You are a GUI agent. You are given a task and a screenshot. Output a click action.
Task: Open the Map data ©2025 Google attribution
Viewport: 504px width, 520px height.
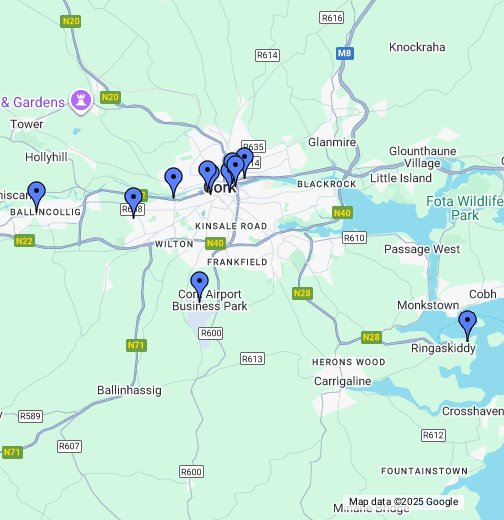(x=403, y=502)
